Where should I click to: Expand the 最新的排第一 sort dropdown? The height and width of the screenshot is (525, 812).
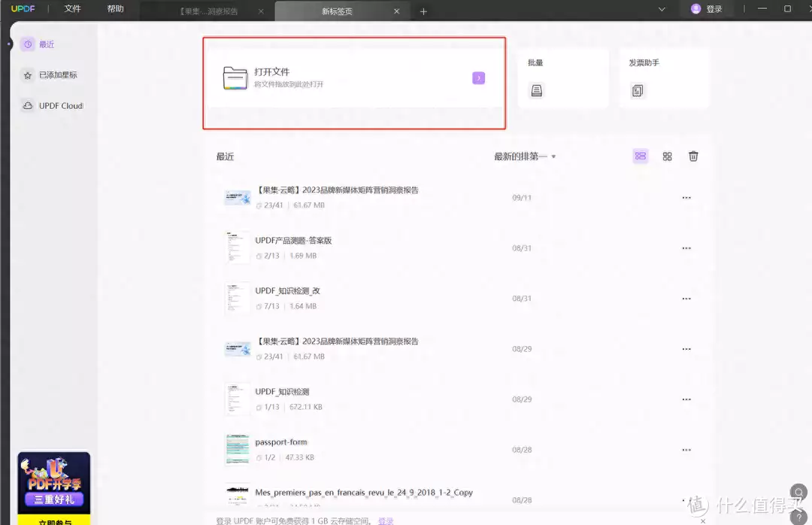point(525,156)
